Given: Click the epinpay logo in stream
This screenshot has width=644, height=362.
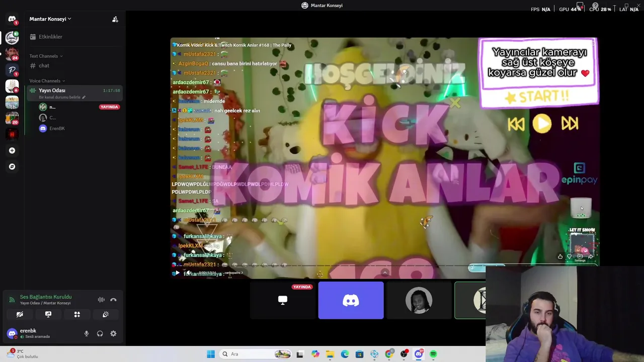Looking at the screenshot, I should 579,174.
